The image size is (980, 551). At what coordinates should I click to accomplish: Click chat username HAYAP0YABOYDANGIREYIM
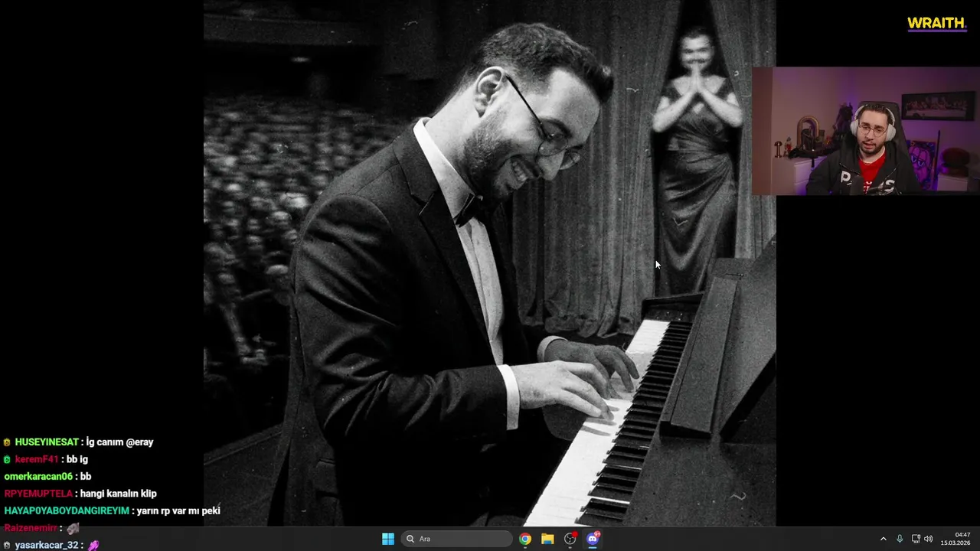coord(67,510)
